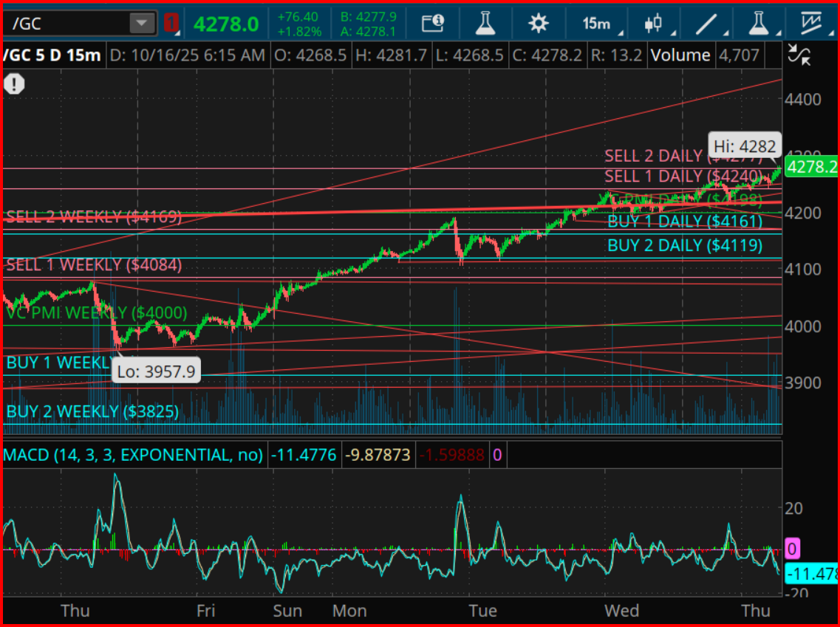Click the SELL 2 WEEKLY label
840x627 pixels.
(x=91, y=216)
